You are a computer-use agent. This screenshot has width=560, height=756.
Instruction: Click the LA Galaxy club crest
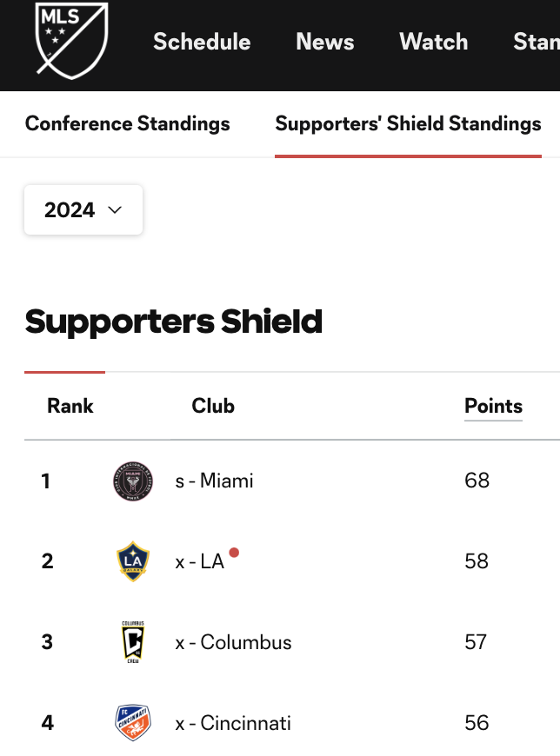click(x=132, y=561)
